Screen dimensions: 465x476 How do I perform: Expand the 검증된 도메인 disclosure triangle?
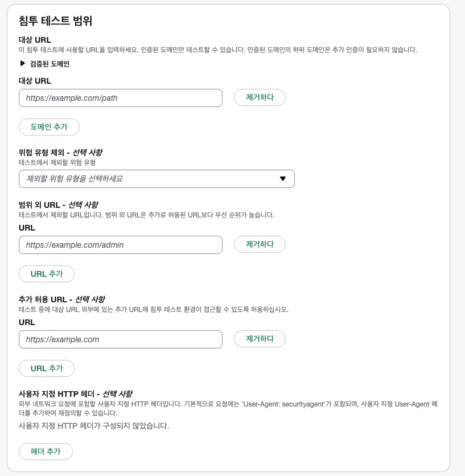point(23,64)
